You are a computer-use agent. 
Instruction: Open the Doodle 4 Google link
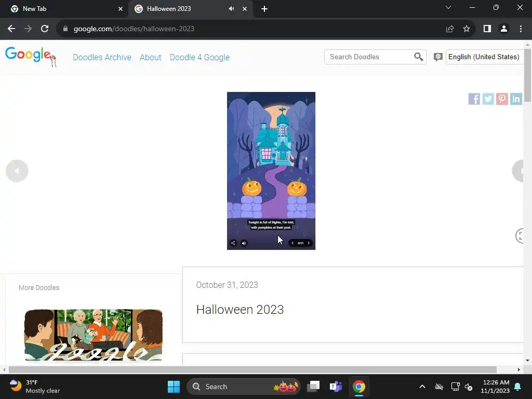point(199,57)
